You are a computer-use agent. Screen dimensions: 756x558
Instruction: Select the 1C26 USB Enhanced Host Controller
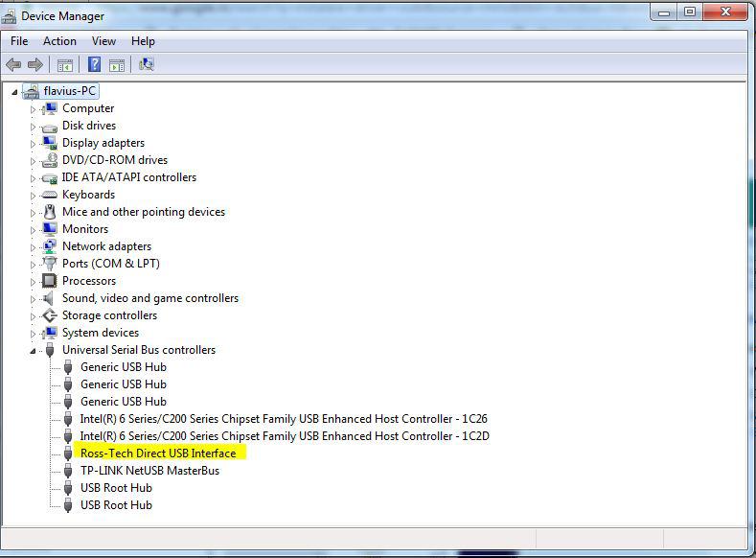[284, 419]
